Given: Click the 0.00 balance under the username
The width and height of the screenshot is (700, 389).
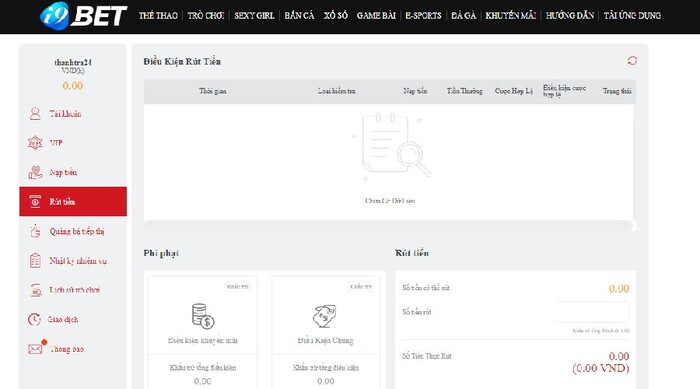Looking at the screenshot, I should click(73, 86).
